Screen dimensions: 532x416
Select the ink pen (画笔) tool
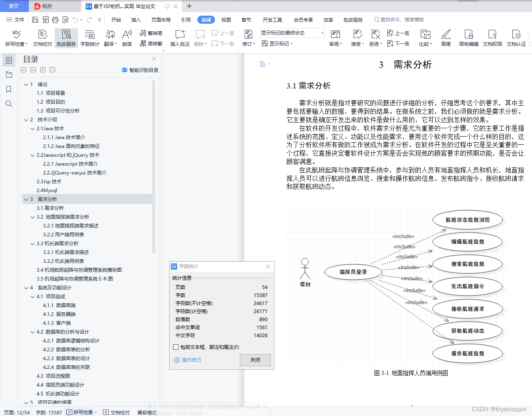pos(446,38)
